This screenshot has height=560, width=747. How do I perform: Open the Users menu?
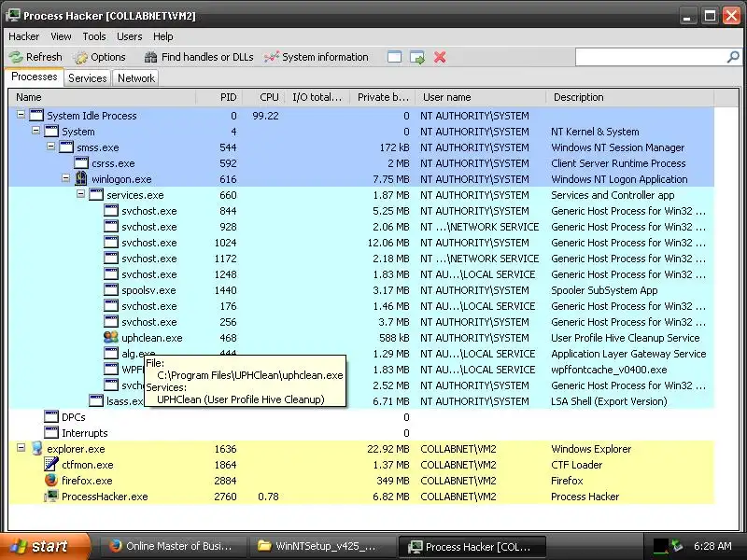tap(129, 36)
